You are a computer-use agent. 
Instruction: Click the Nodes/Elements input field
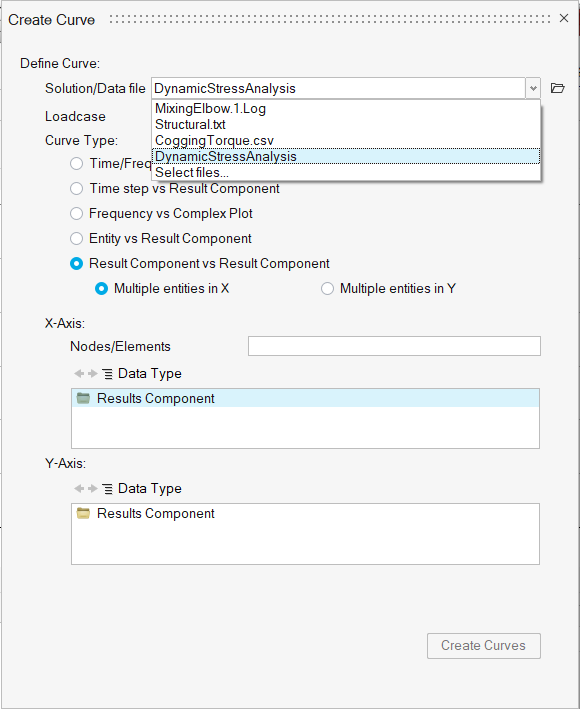394,346
